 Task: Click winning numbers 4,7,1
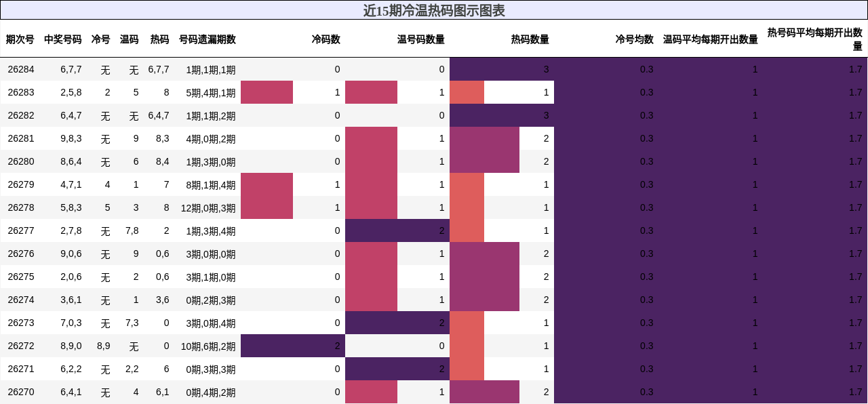click(71, 184)
